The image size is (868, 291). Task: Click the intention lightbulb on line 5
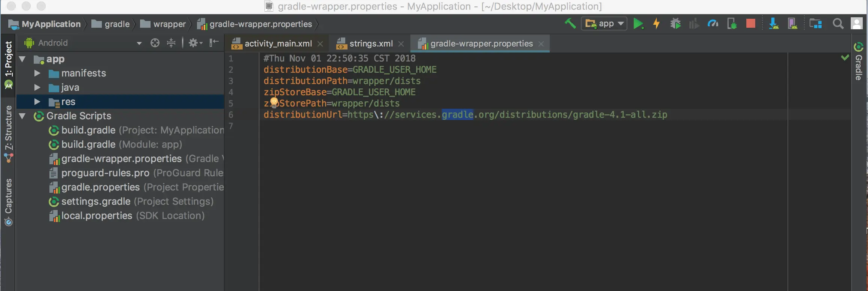click(x=274, y=102)
